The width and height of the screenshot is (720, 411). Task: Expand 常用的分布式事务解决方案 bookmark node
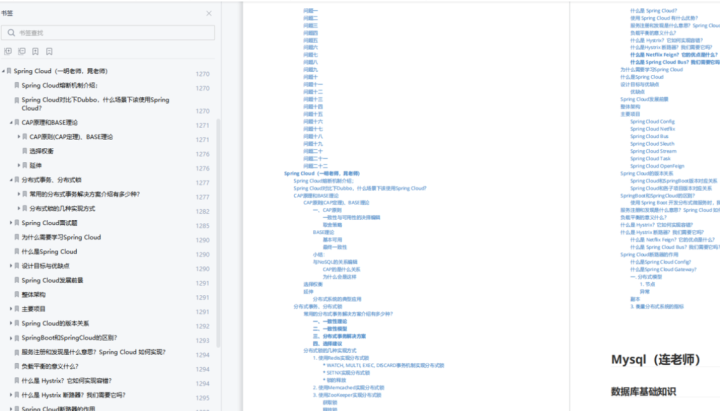pos(19,194)
